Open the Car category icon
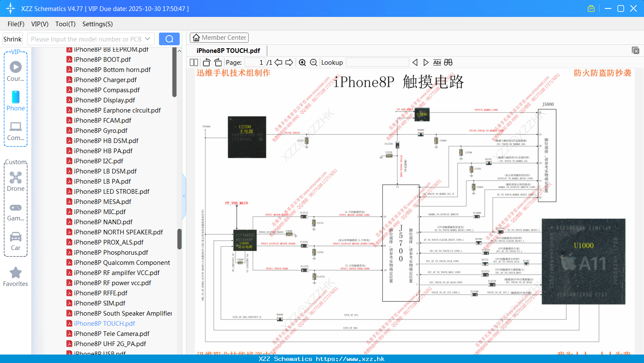This screenshot has height=363, width=644. [16, 236]
